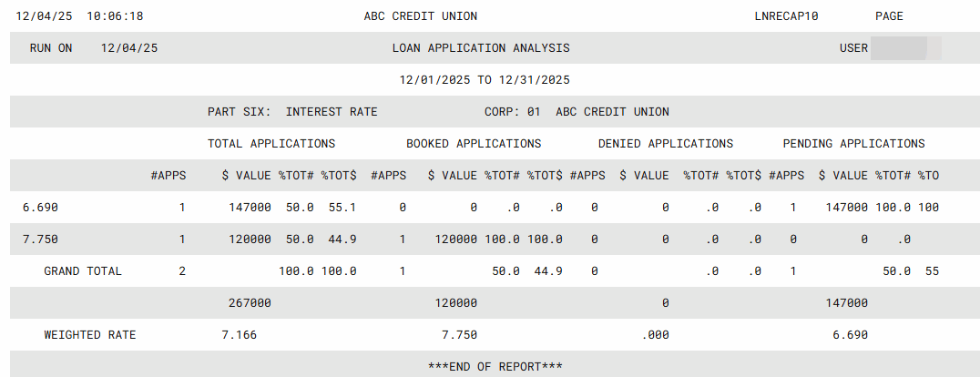Click the PENDING APPLICATIONS column group header
This screenshot has width=980, height=377.
(x=853, y=144)
